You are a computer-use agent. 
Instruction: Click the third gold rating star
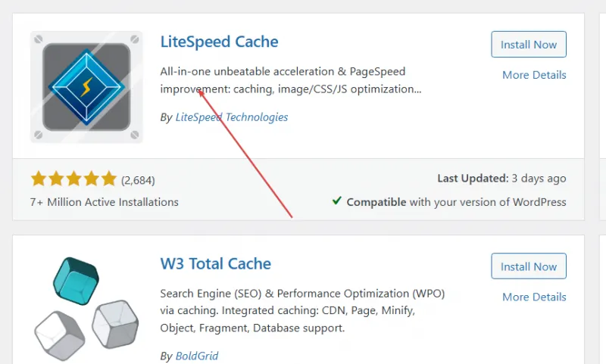(73, 180)
